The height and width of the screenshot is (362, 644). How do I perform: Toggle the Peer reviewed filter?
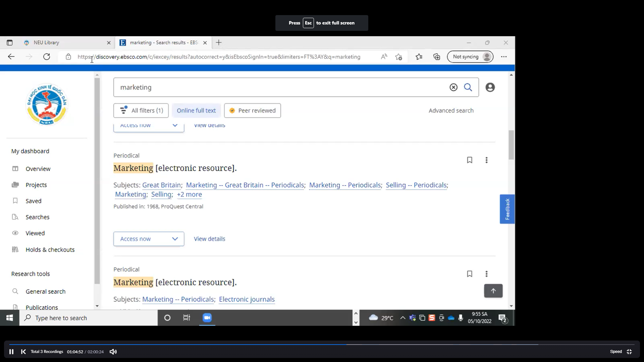coord(252,111)
